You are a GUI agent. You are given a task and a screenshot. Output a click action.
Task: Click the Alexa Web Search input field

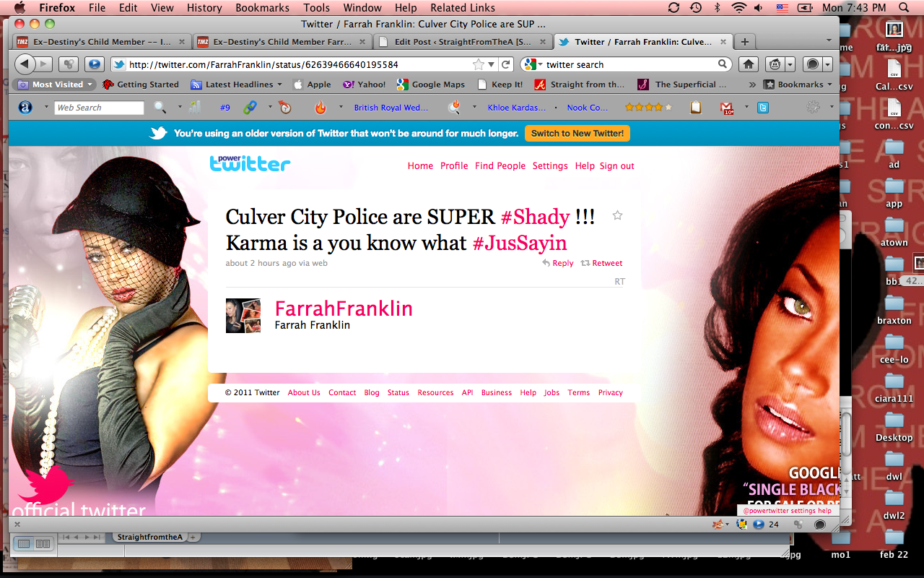click(x=100, y=108)
